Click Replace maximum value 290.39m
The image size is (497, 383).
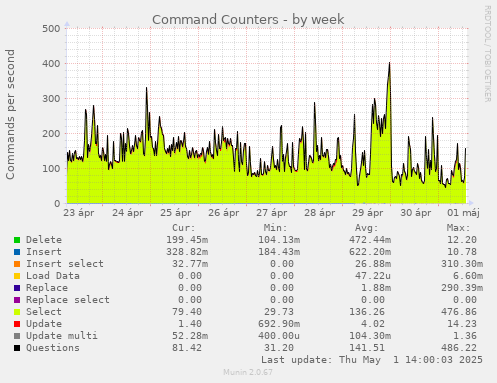point(462,288)
